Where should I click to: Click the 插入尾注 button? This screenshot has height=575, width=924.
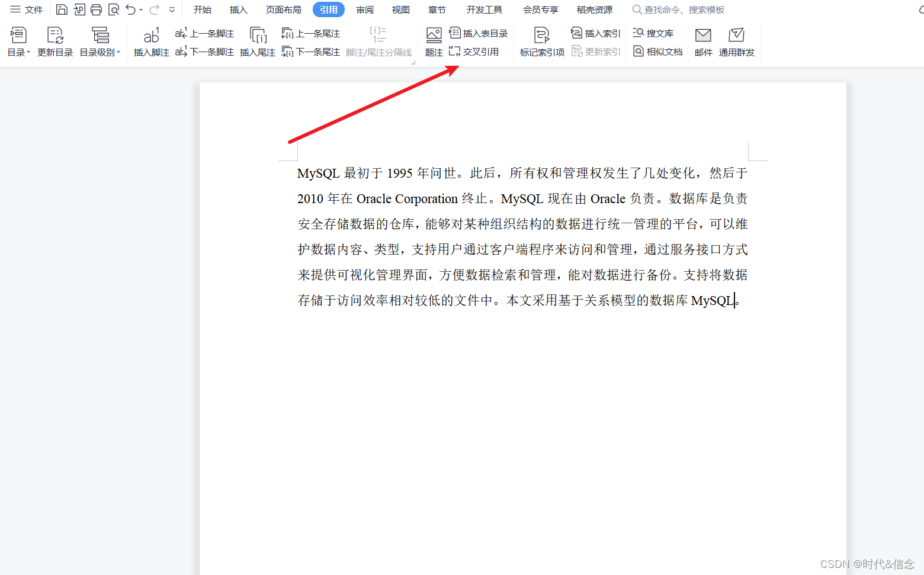click(258, 42)
